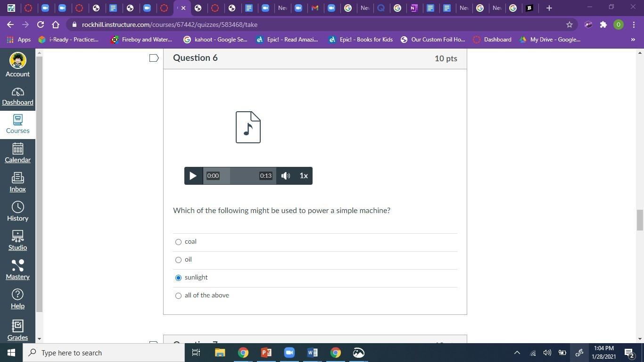
Task: Click the page vertical scrollbar thumb
Action: (x=639, y=220)
